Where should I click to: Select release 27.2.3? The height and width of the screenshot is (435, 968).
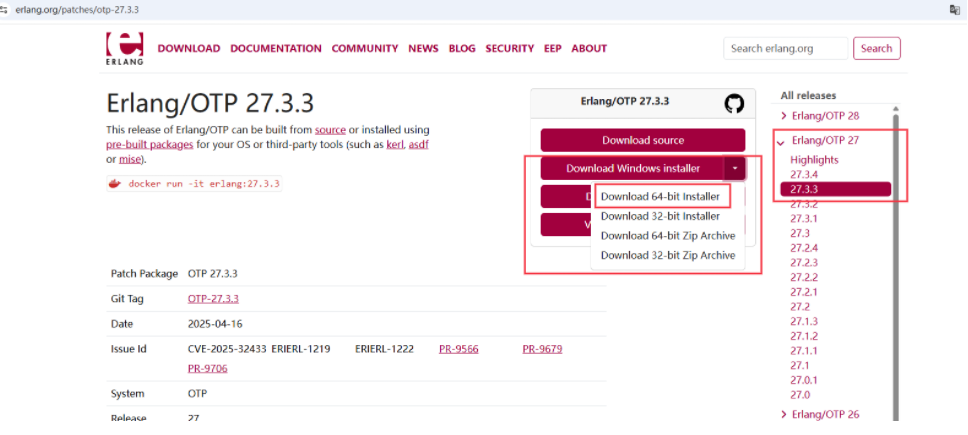(x=804, y=262)
